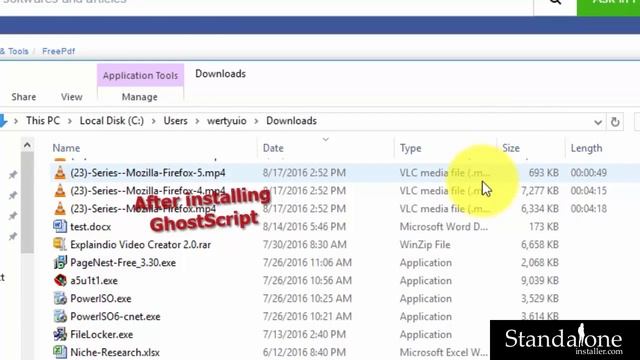
Task: Select file (23)-Series--Mozilla-Firefox-5.mp4
Action: [x=148, y=173]
